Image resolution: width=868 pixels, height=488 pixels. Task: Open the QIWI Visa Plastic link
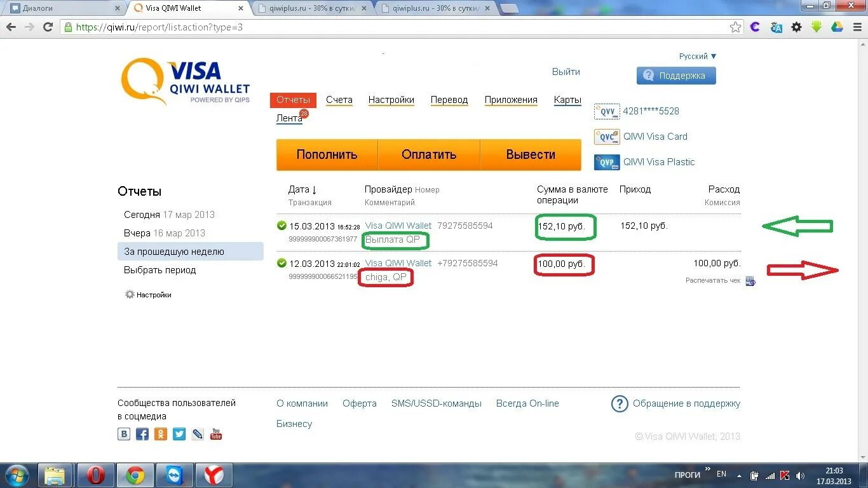[x=659, y=162]
